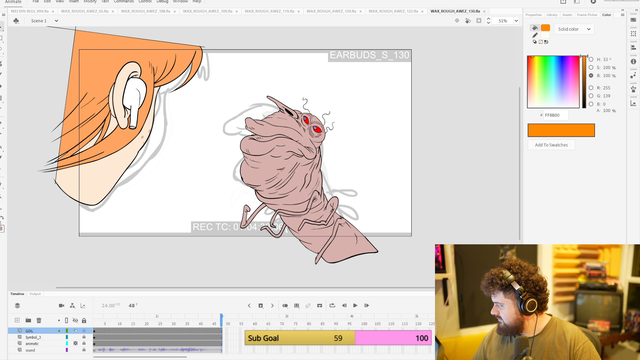Go to previous keyframe arrow
This screenshot has height=360, width=640.
pyautogui.click(x=249, y=305)
